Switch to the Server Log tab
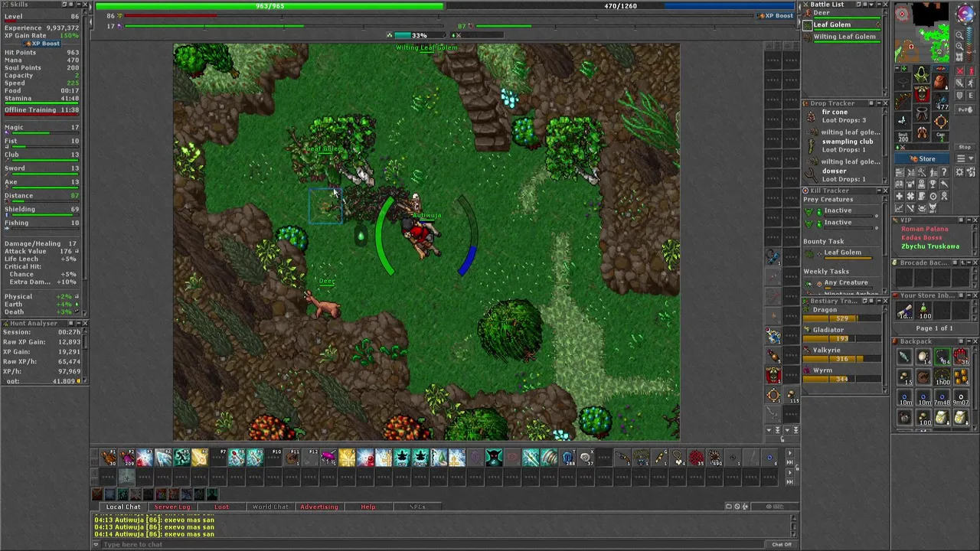 click(x=171, y=507)
